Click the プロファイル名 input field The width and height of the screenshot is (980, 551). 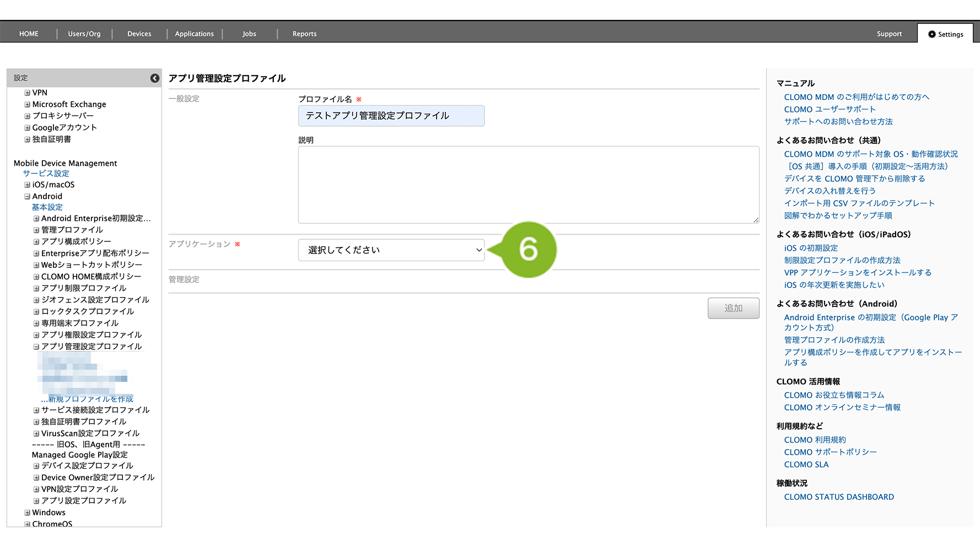tap(391, 116)
